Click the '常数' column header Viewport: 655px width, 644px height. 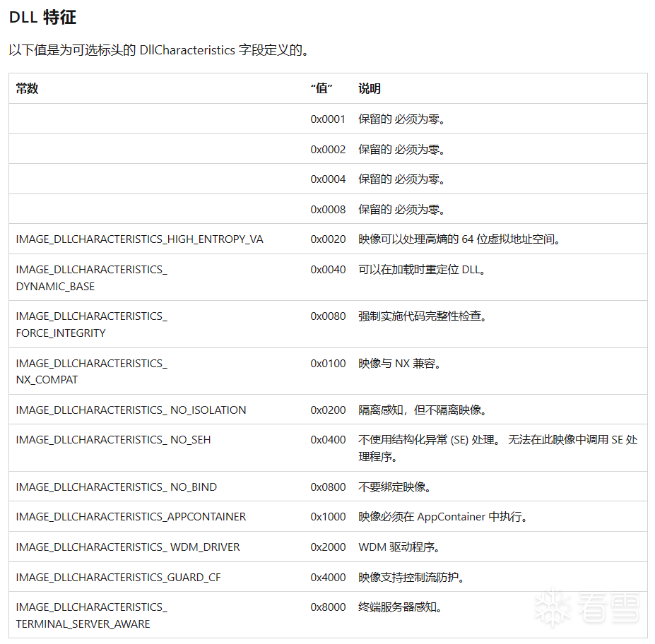(x=27, y=88)
